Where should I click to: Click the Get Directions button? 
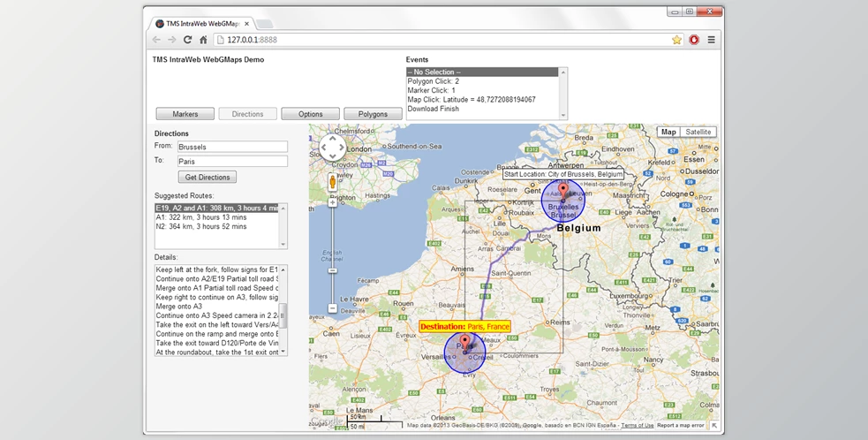[207, 178]
